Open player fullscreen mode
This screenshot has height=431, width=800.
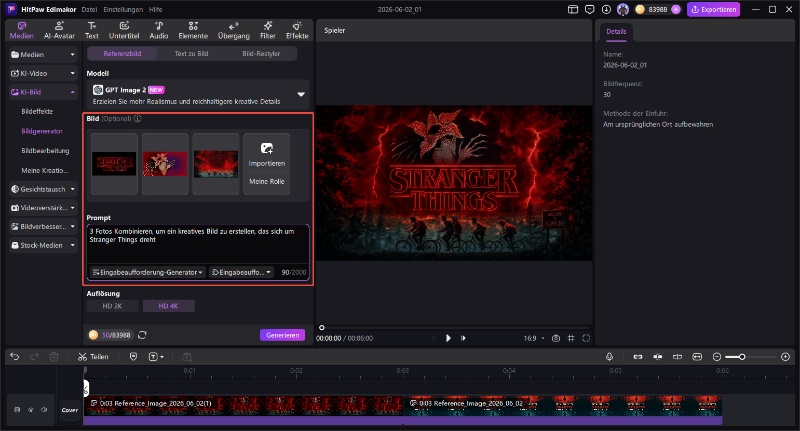tap(586, 338)
